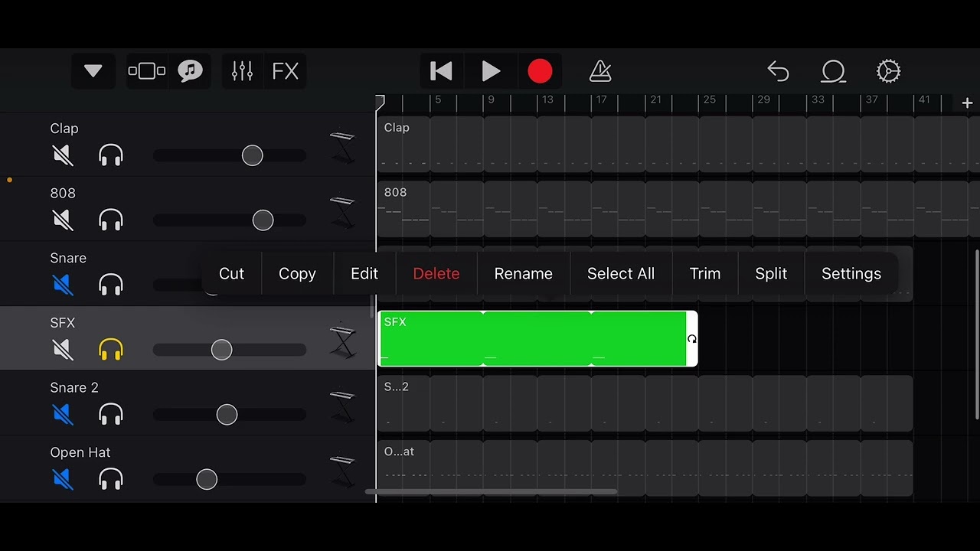This screenshot has width=980, height=551.
Task: Unmute the Snare track
Action: click(63, 285)
